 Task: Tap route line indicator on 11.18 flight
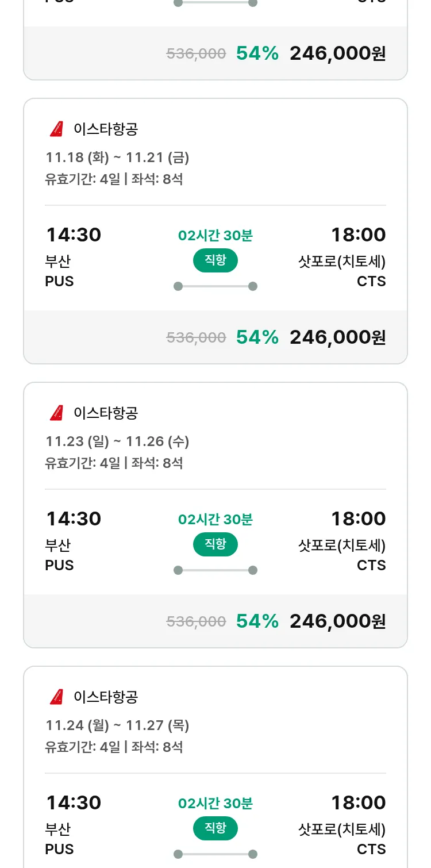(215, 286)
